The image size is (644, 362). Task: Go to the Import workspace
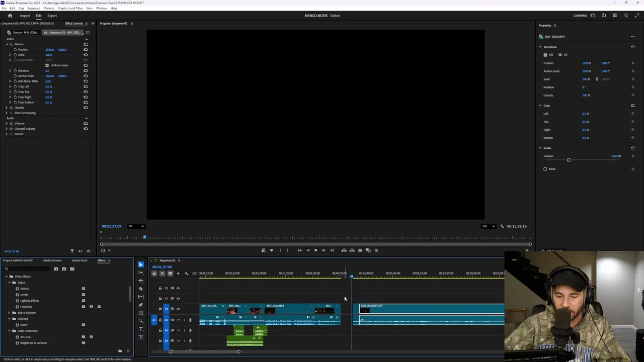[25, 16]
